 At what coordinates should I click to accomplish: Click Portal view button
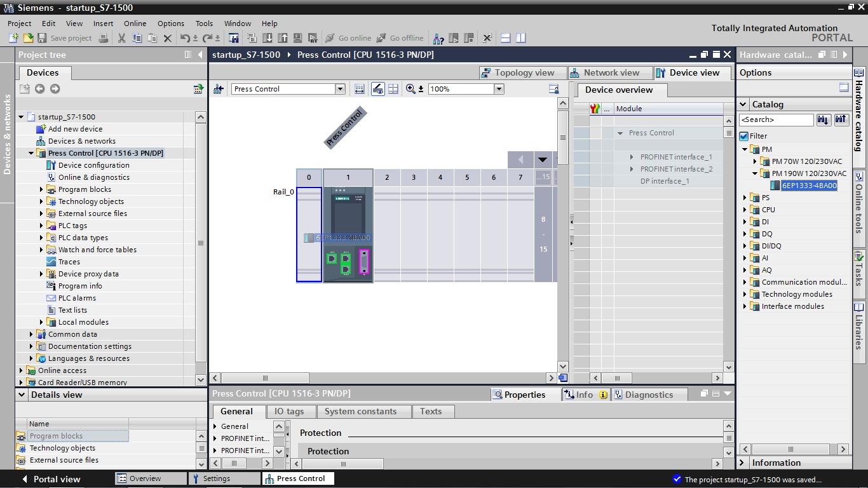coord(51,479)
